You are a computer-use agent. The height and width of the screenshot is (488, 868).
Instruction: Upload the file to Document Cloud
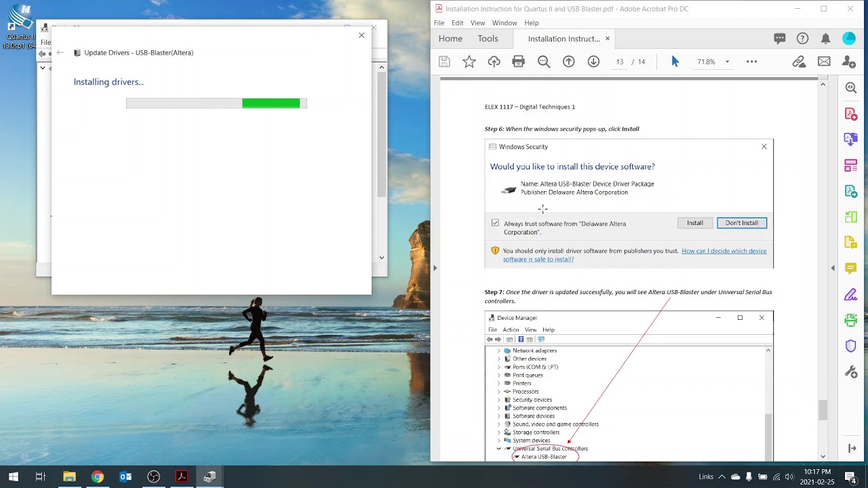pyautogui.click(x=494, y=62)
